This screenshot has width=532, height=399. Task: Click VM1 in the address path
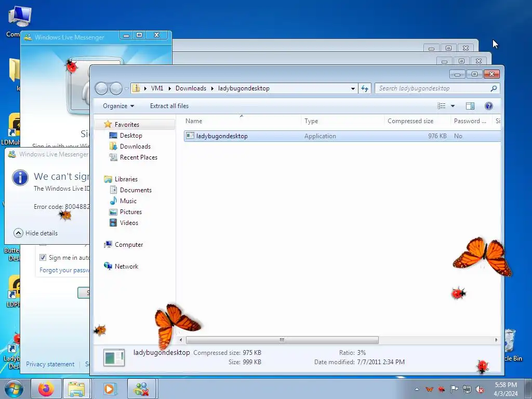tap(157, 88)
